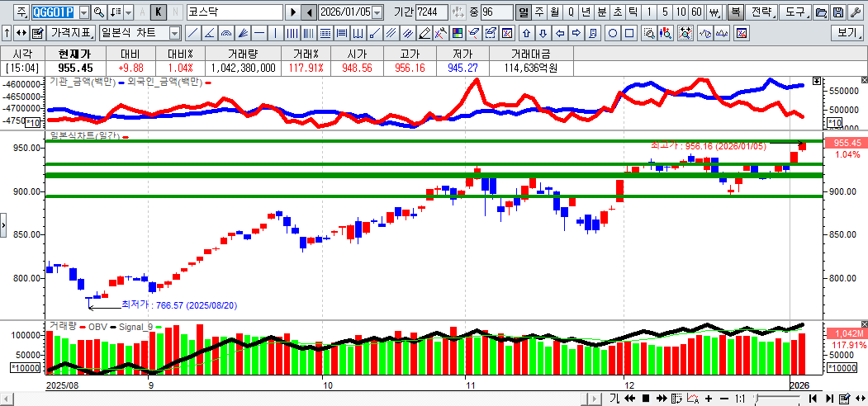Click the magnifier symbol search icon
This screenshot has height=406, width=868.
[x=99, y=12]
